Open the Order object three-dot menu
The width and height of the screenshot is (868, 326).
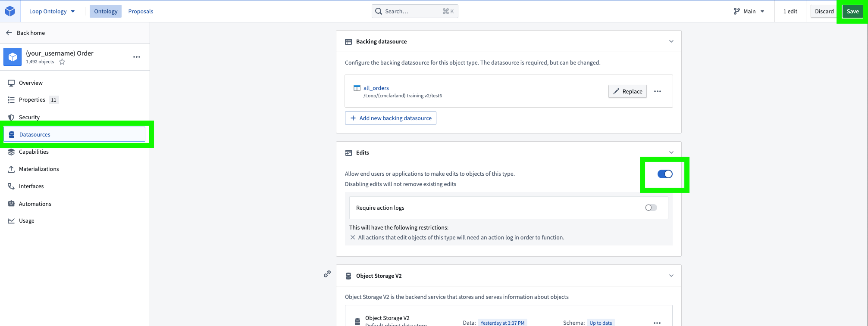coord(137,57)
